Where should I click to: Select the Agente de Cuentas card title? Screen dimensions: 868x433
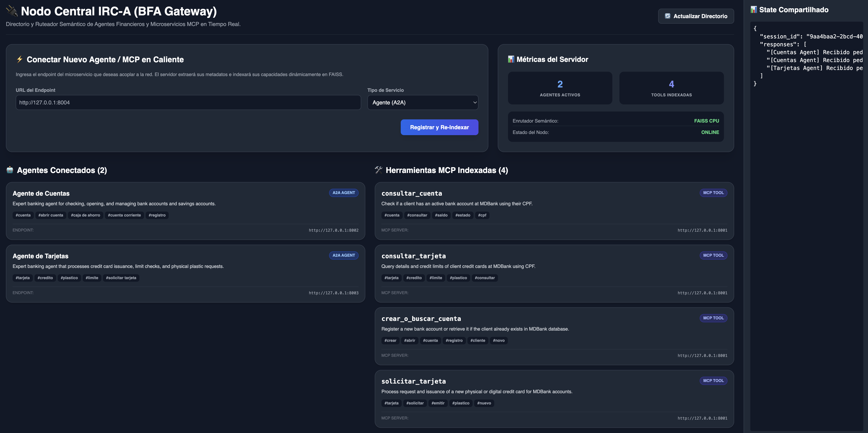point(41,194)
